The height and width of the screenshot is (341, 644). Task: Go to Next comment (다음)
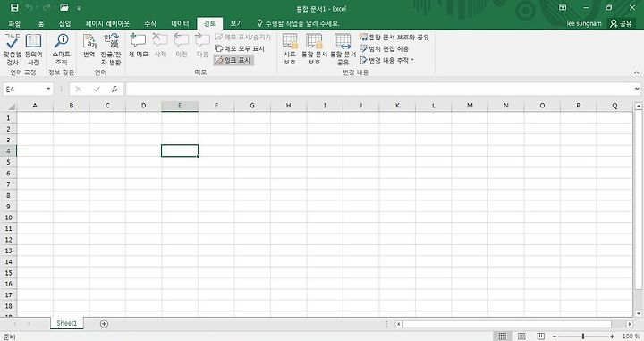202,46
